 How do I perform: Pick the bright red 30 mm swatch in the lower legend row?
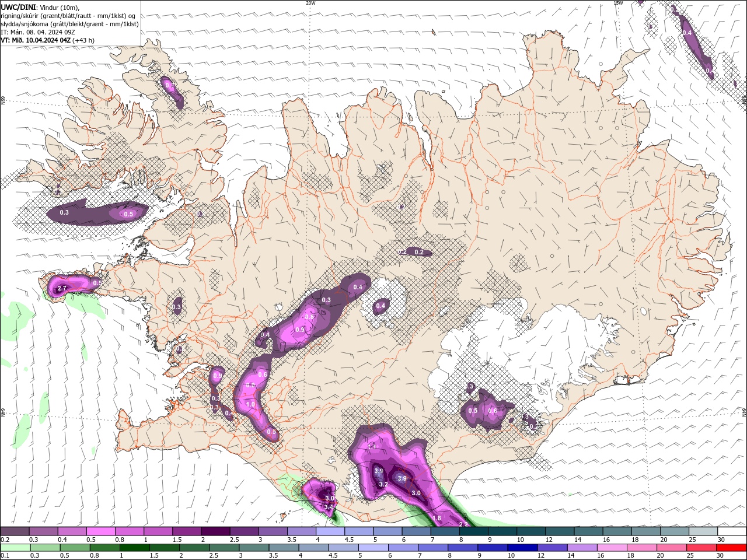coord(731,548)
